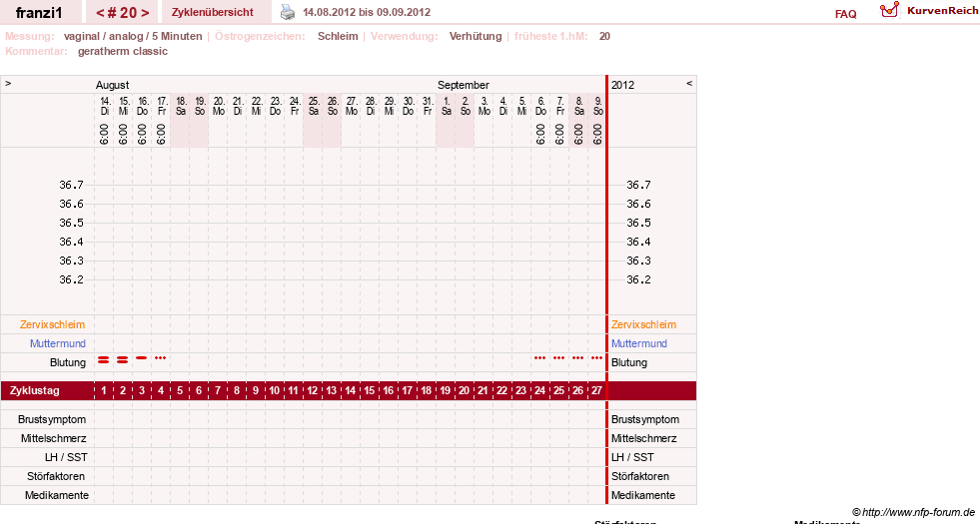Click the spotting marker on cycle day 25
Viewport: 980px width, 524px height.
pyautogui.click(x=558, y=358)
